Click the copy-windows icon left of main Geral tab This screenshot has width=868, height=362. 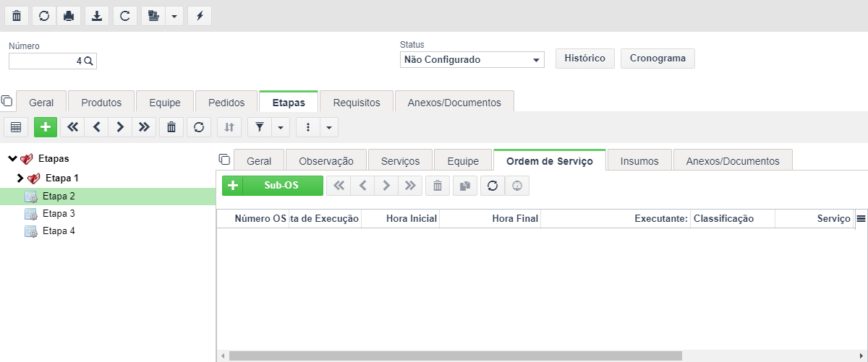(7, 100)
